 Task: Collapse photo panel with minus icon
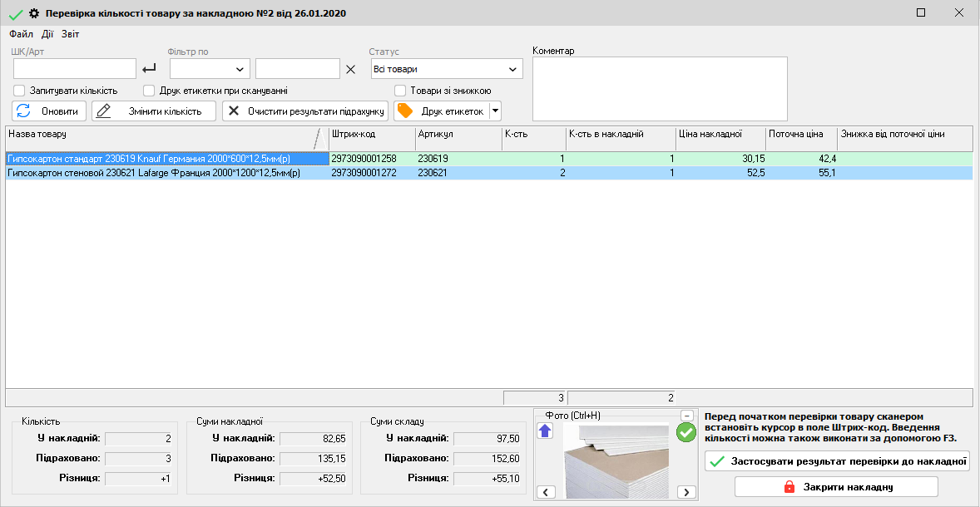(686, 416)
